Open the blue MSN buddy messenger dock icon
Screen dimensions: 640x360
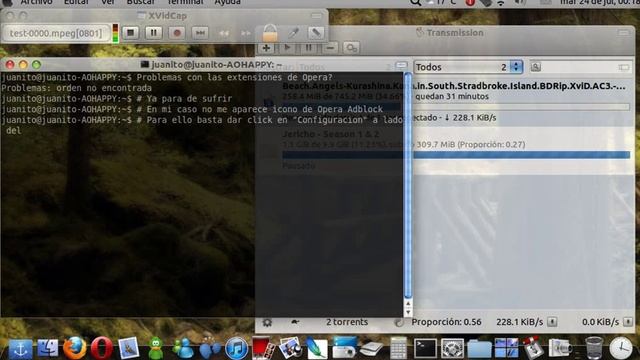point(183,348)
